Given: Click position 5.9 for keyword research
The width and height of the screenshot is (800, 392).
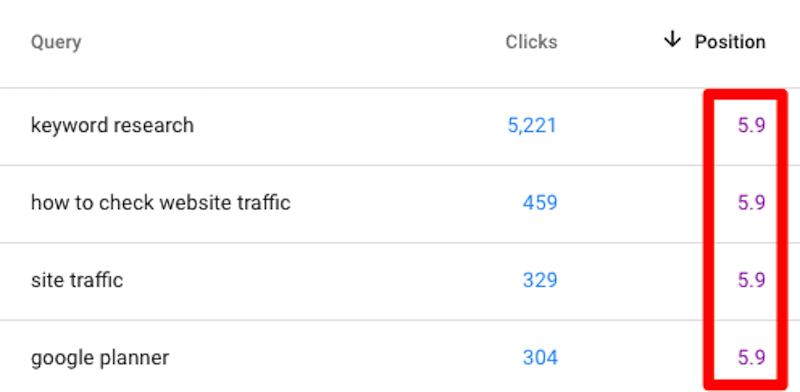Looking at the screenshot, I should [x=752, y=126].
